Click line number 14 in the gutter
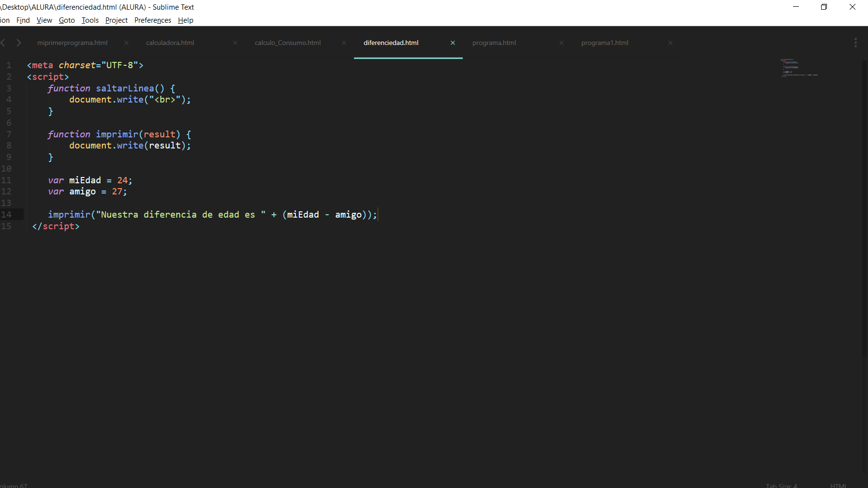868x488 pixels. pyautogui.click(x=6, y=215)
